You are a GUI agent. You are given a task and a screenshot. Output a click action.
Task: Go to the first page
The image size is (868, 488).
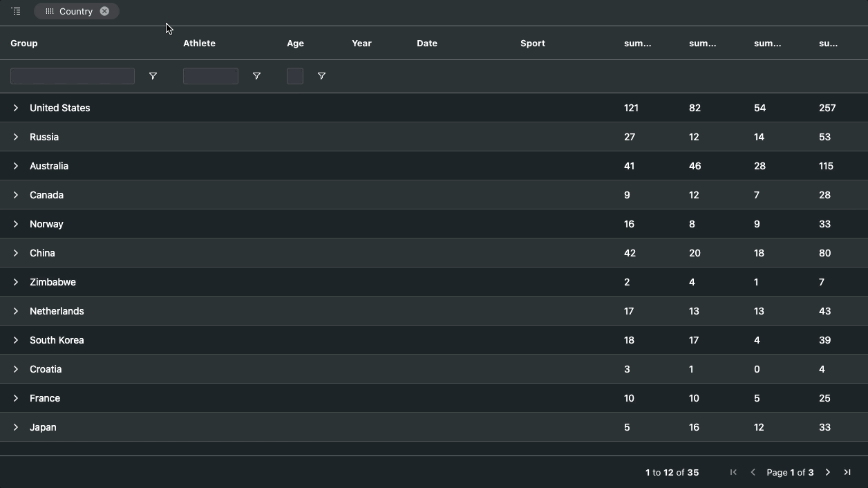pyautogui.click(x=733, y=472)
